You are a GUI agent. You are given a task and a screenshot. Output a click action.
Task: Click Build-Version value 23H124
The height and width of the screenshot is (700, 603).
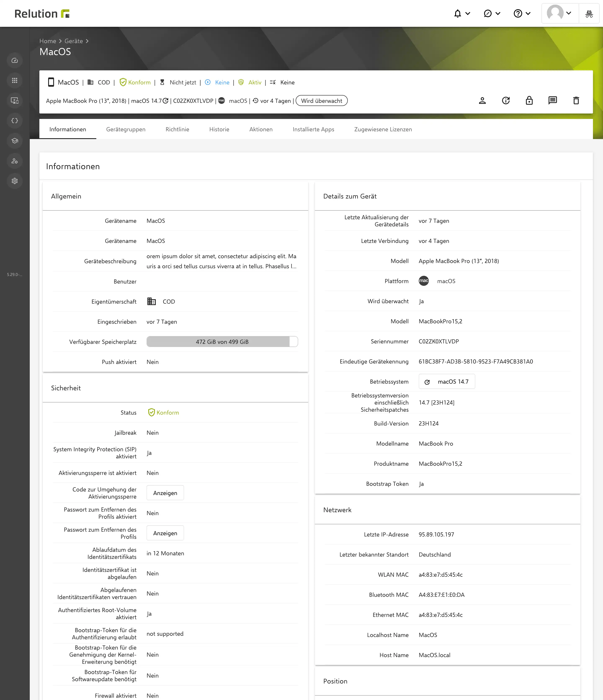428,423
